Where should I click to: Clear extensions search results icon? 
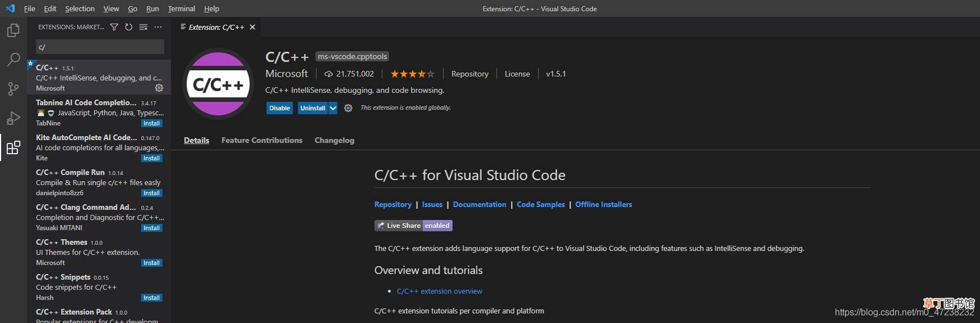click(x=143, y=27)
